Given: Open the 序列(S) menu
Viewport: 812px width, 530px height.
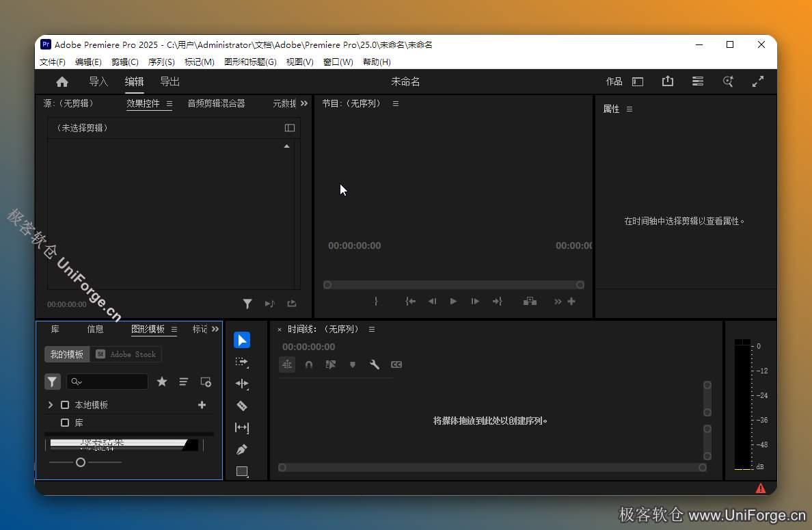Looking at the screenshot, I should point(161,62).
